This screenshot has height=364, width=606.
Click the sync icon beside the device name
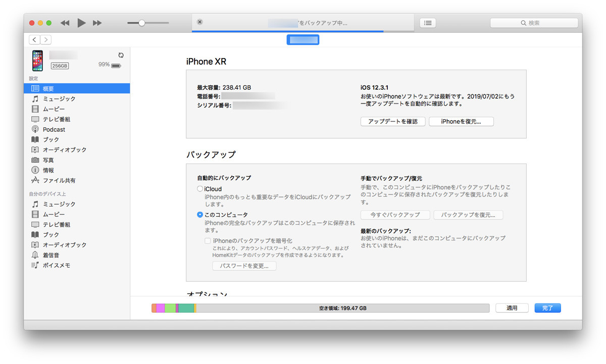point(121,55)
